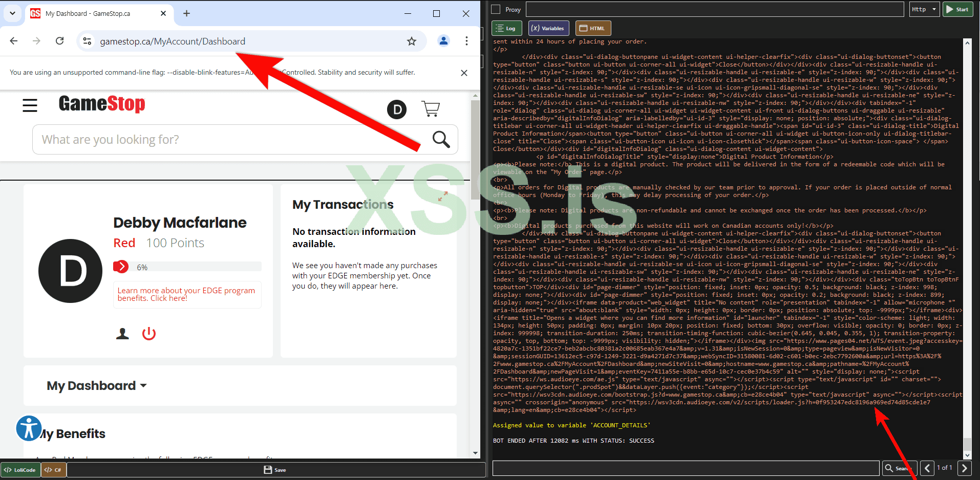This screenshot has height=480, width=980.
Task: Click the Assigned value to variable line
Action: [x=572, y=425]
